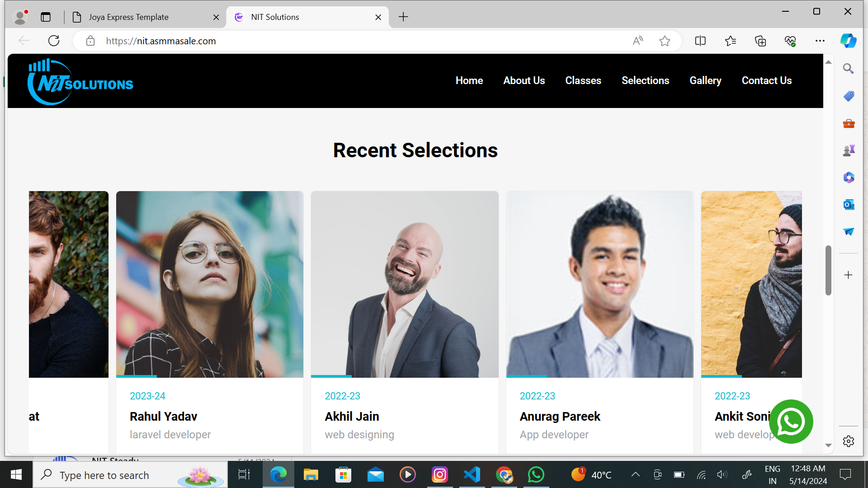Click the Read aloud icon in address bar
868x488 pixels.
[x=637, y=41]
